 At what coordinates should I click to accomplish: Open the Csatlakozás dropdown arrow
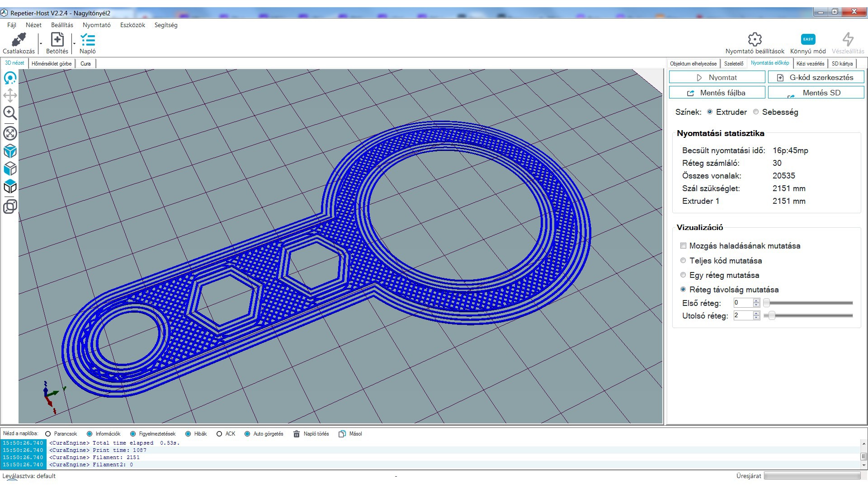tap(41, 44)
